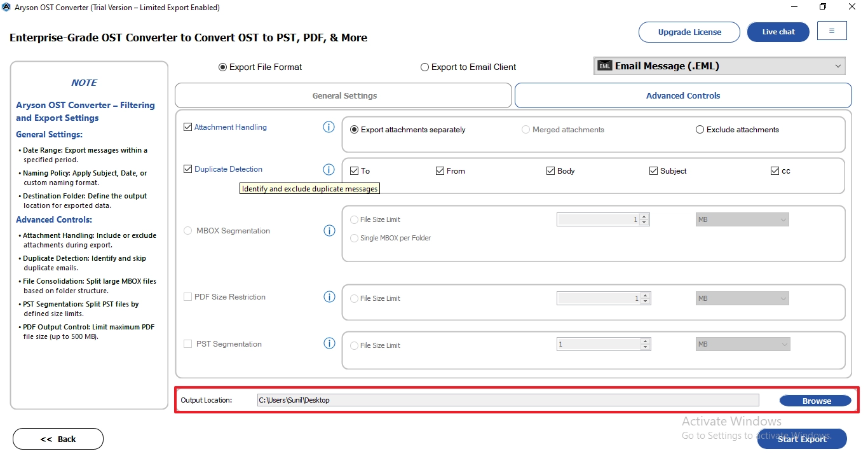The height and width of the screenshot is (463, 868).
Task: Uncheck the Subject duplicate field checkbox
Action: (653, 171)
